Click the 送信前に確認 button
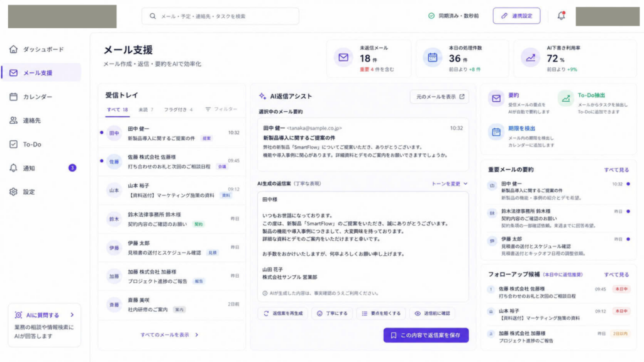This screenshot has height=362, width=644. pos(432,314)
